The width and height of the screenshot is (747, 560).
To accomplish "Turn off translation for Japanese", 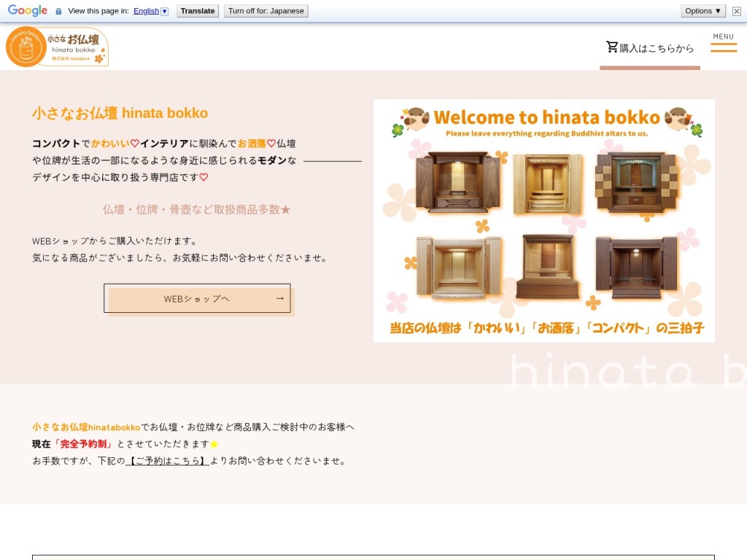I will 266,11.
